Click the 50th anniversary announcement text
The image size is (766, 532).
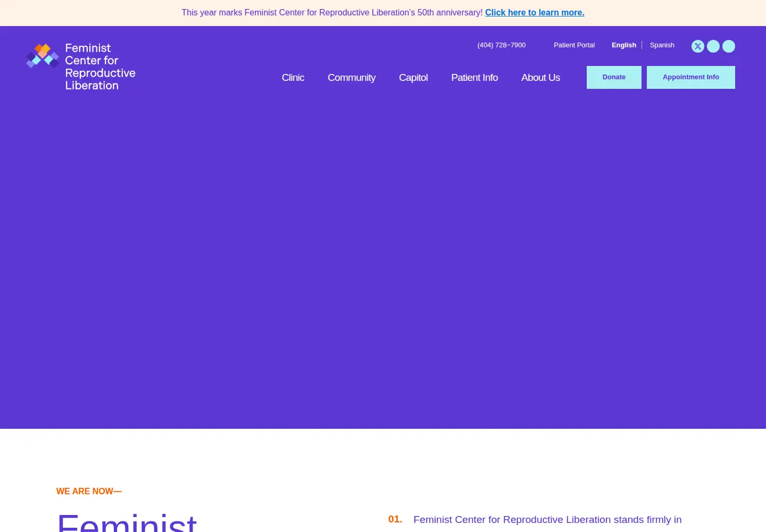click(x=332, y=13)
